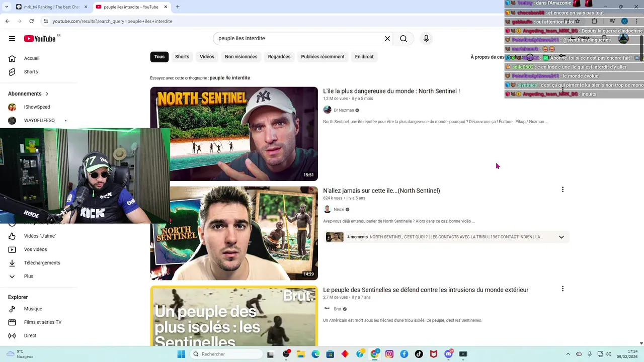
Task: Open the Brut Sentinelles video thumbnail
Action: pyautogui.click(x=234, y=316)
